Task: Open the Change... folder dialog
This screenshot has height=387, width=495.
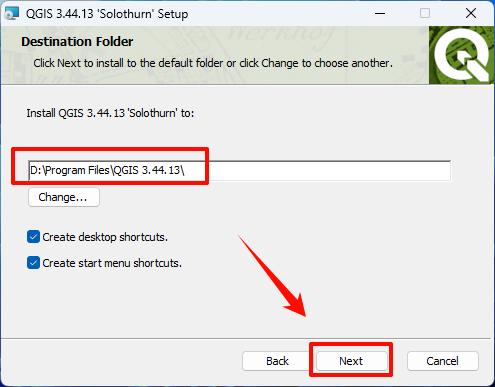Action: [x=64, y=197]
